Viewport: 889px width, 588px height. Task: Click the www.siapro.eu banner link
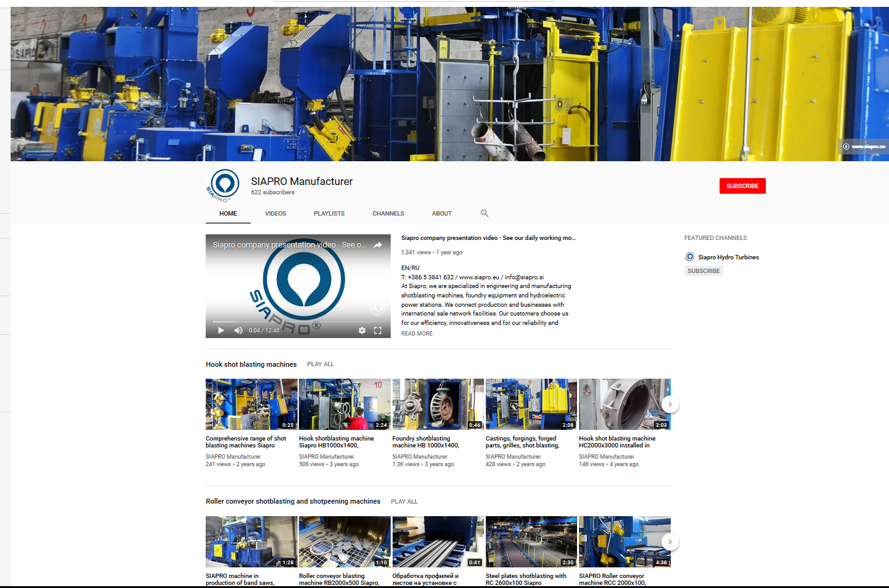click(864, 146)
